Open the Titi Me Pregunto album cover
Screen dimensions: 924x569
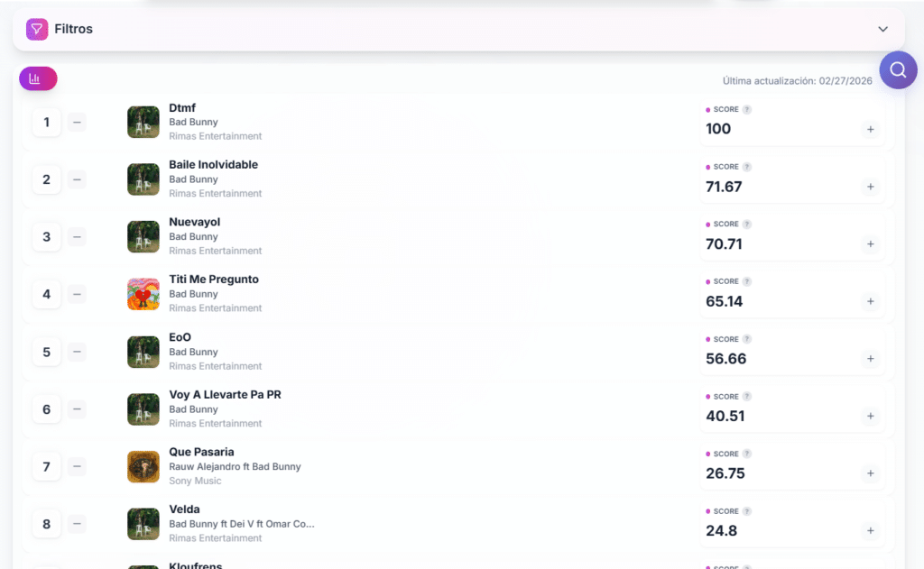click(143, 294)
